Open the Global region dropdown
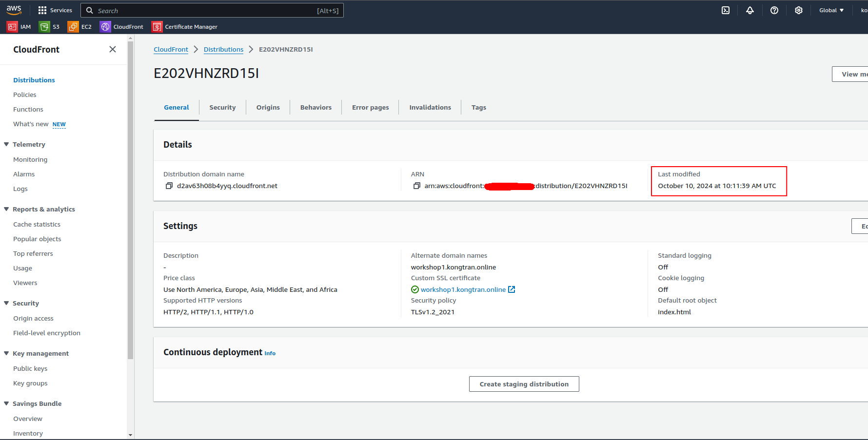This screenshot has height=440, width=868. point(831,10)
